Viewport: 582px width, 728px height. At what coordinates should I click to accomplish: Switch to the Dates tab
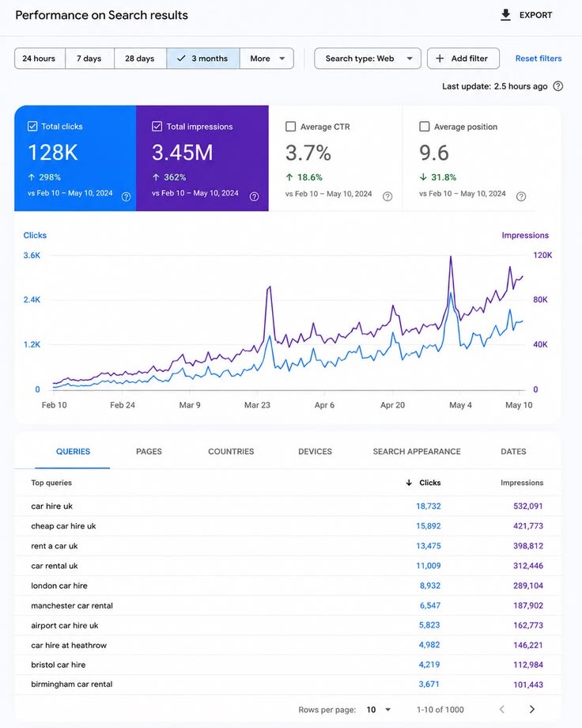513,451
